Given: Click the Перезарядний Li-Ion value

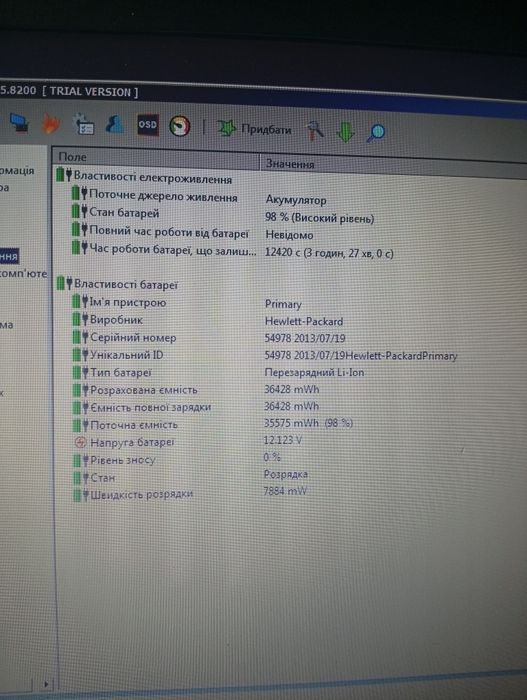Looking at the screenshot, I should (314, 372).
